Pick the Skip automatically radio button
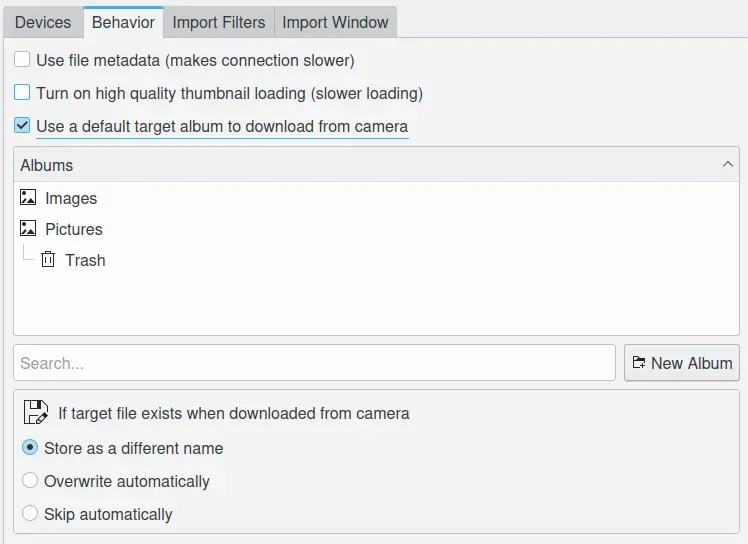Screen dimensions: 748x544 (30, 514)
